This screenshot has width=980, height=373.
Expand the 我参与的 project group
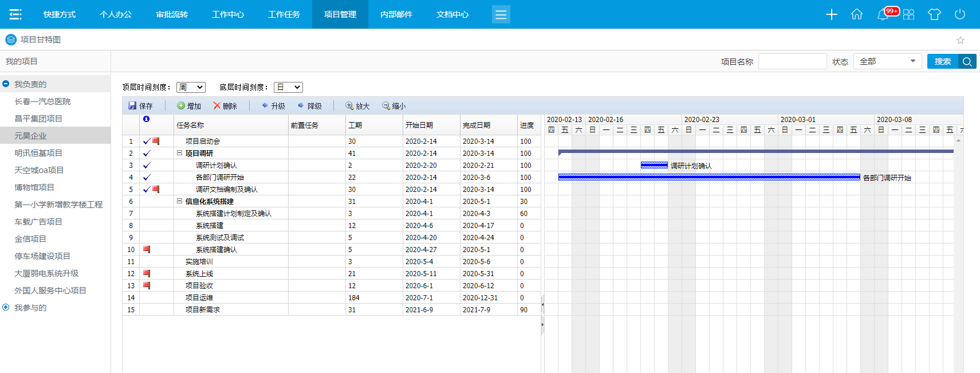(x=6, y=308)
